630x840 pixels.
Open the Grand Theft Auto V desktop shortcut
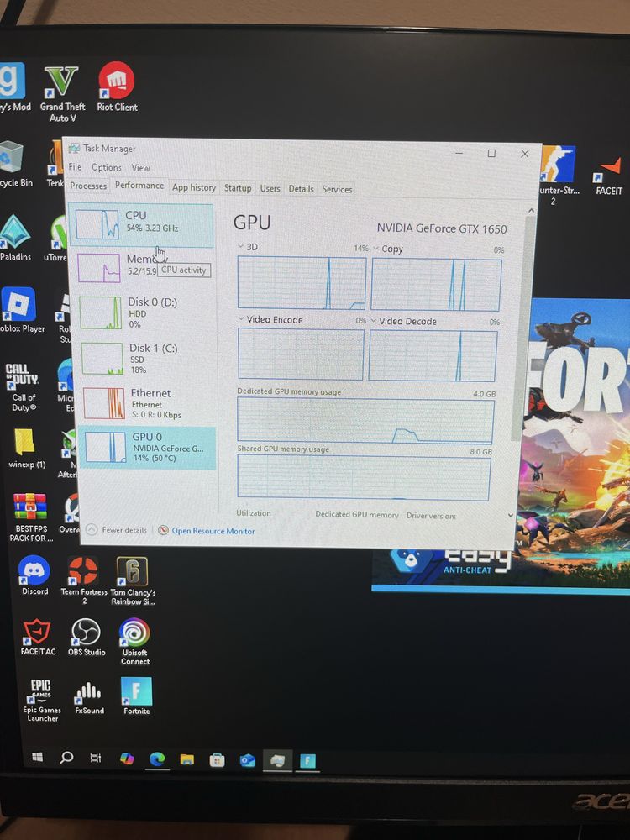(x=61, y=94)
